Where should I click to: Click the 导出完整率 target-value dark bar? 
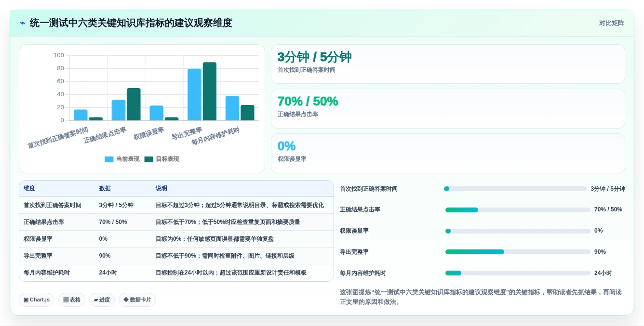(x=210, y=91)
